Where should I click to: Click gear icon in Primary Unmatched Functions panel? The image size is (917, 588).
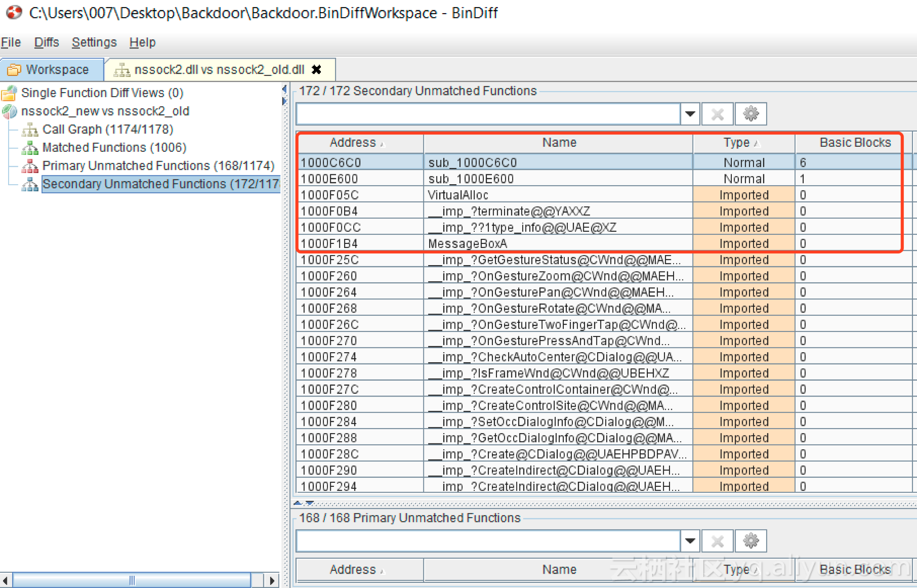click(750, 541)
